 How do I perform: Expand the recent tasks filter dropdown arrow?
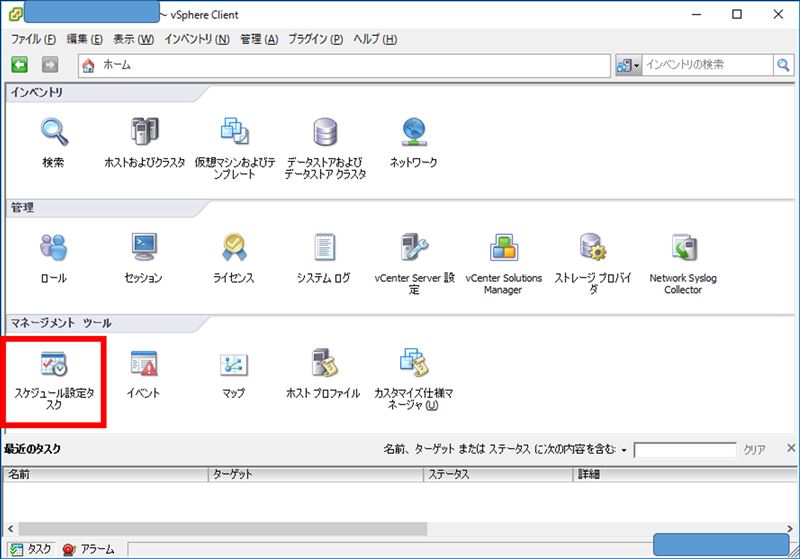point(624,450)
